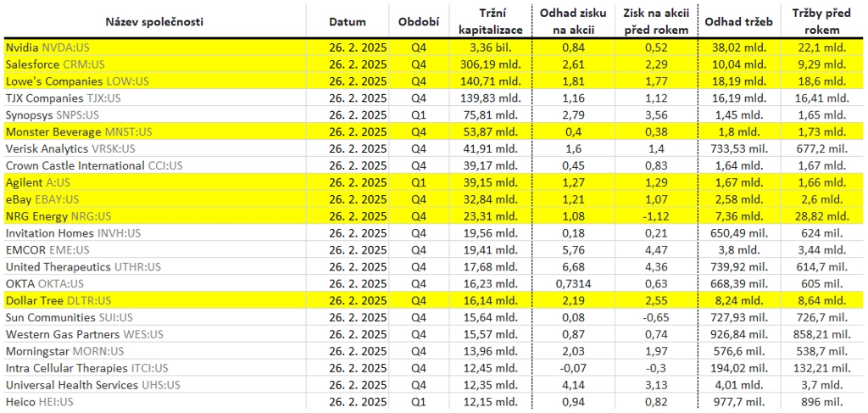The width and height of the screenshot is (868, 413).
Task: Click Synopsys period value Q1
Action: [419, 115]
